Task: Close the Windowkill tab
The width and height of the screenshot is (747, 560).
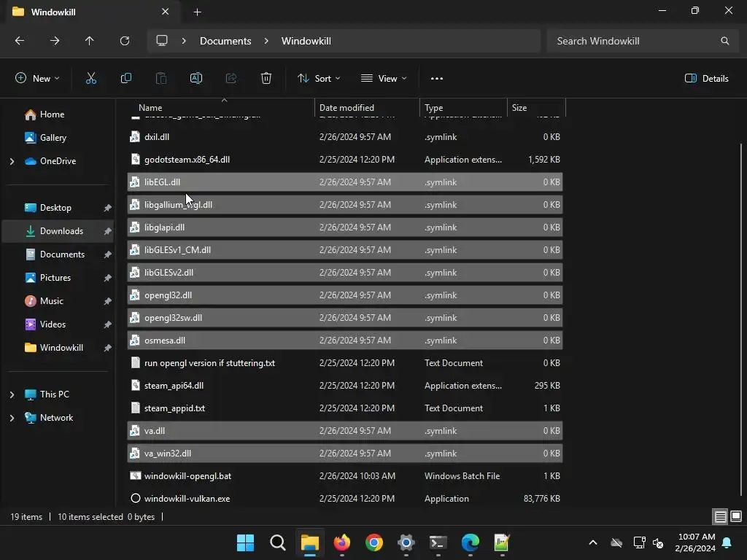Action: pos(166,12)
